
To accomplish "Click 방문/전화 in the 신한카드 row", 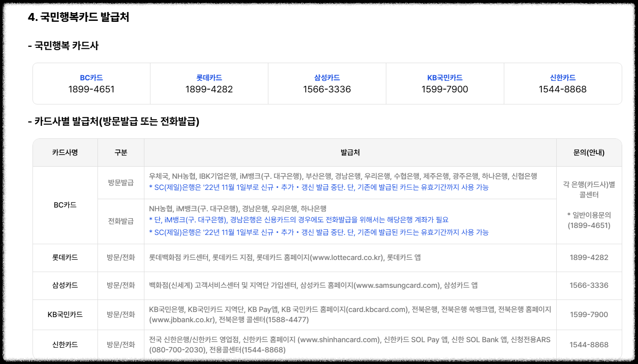I will point(121,344).
